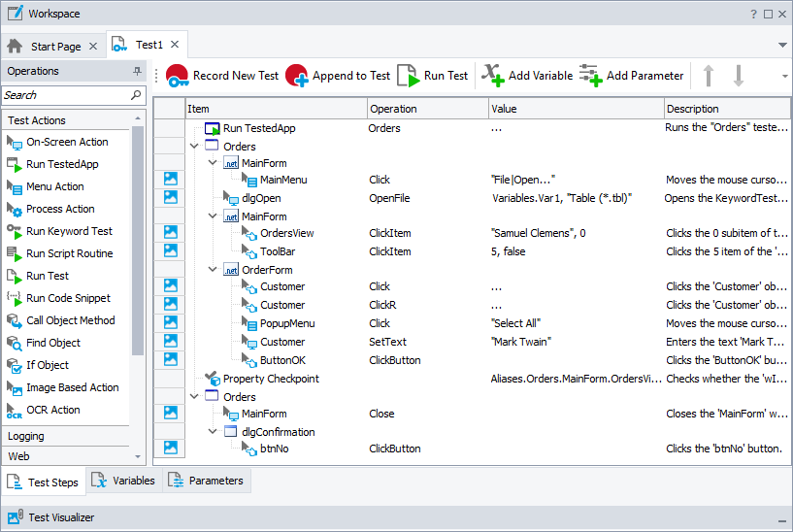The height and width of the screenshot is (532, 793).
Task: Select the Run Script Routine operation
Action: 59,253
